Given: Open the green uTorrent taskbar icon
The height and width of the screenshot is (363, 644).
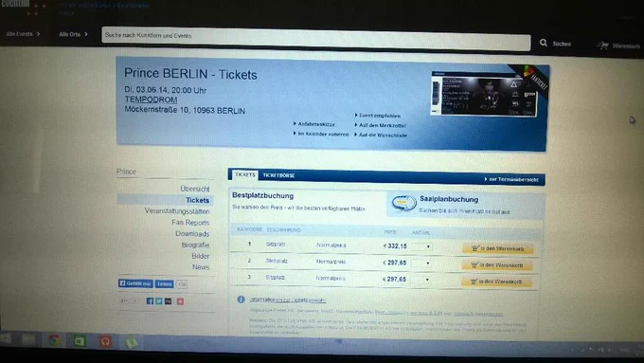Looking at the screenshot, I should 131,342.
